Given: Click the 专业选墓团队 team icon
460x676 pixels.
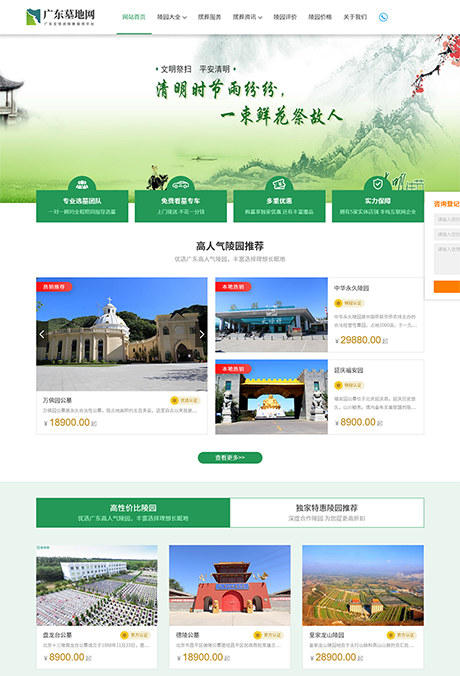Looking at the screenshot, I should (82, 185).
